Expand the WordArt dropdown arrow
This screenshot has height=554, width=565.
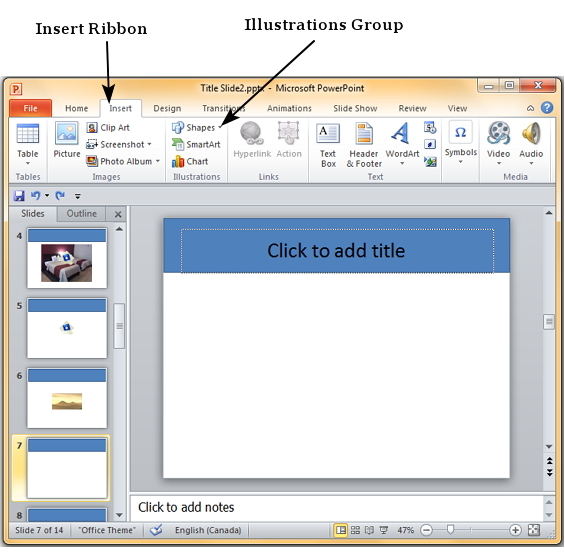[402, 163]
